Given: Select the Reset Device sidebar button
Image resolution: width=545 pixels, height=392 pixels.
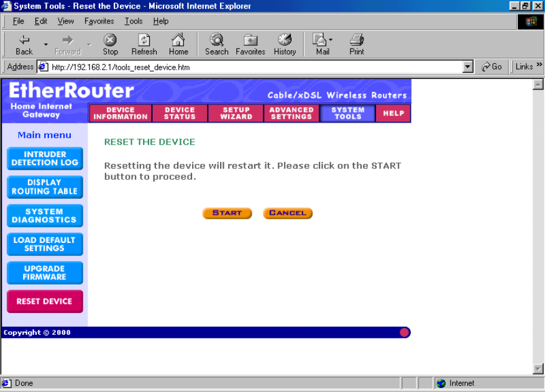Looking at the screenshot, I should [x=45, y=301].
